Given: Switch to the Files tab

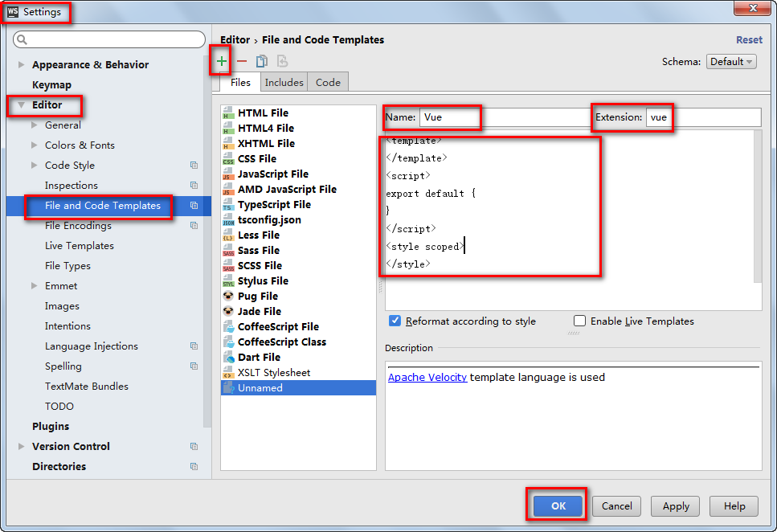Looking at the screenshot, I should coord(240,82).
